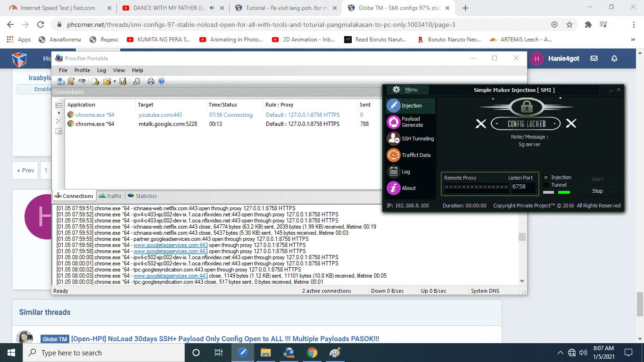Open the KUMITA NG PERA bookmark
The width and height of the screenshot is (644, 362).
[x=159, y=40]
